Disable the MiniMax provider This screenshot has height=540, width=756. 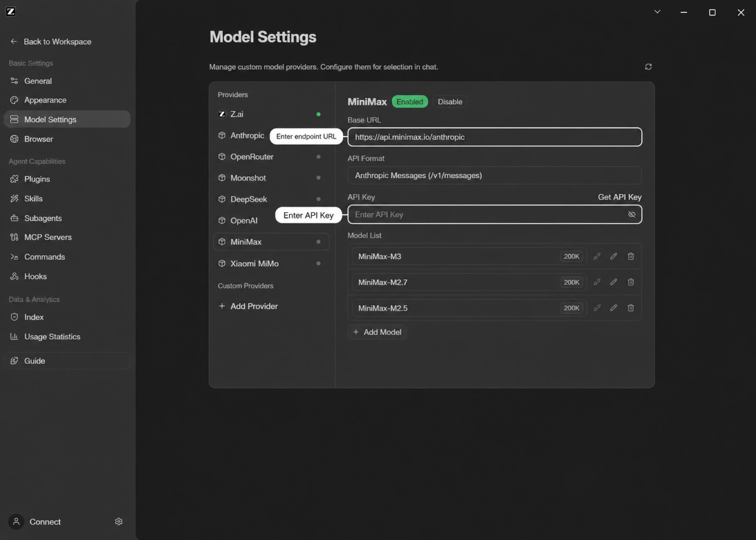[x=450, y=102]
